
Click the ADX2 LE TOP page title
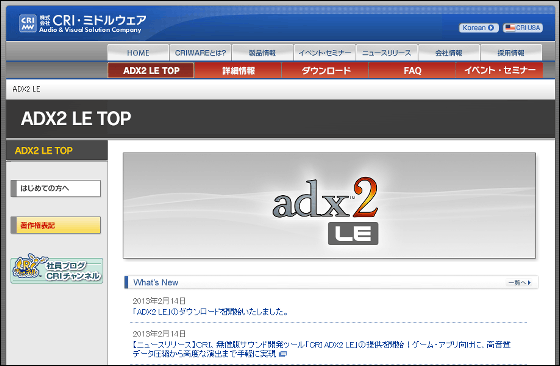[x=76, y=119]
